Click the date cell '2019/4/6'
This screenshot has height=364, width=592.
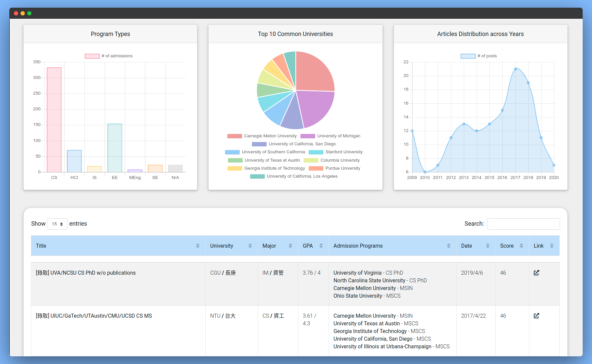pyautogui.click(x=472, y=273)
